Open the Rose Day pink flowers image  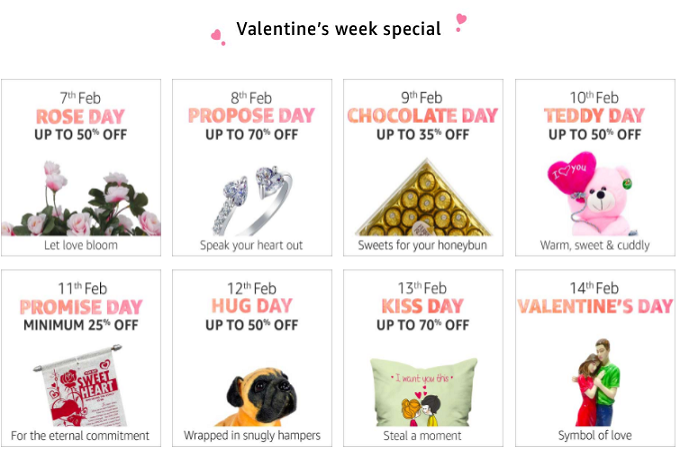pyautogui.click(x=81, y=199)
